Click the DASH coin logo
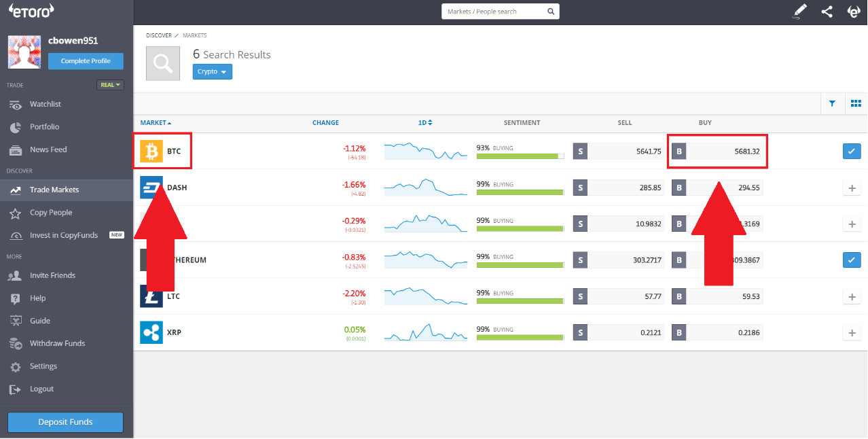The height and width of the screenshot is (439, 868). point(151,188)
